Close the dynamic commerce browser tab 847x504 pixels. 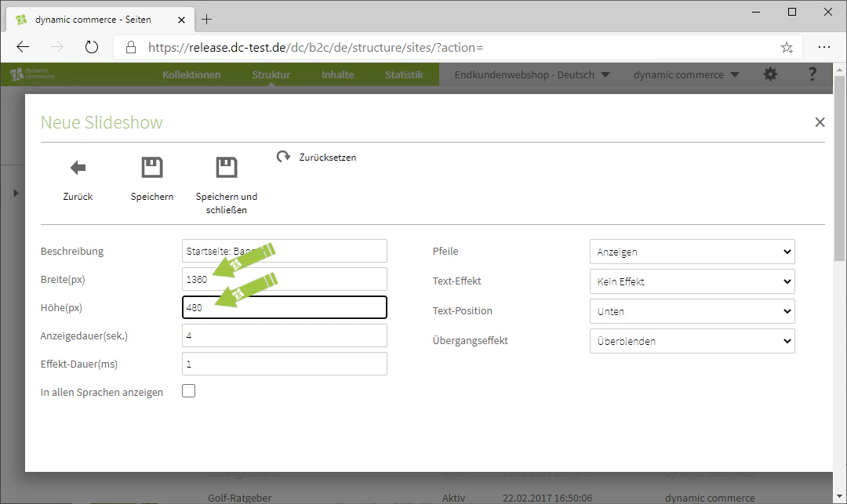point(181,20)
